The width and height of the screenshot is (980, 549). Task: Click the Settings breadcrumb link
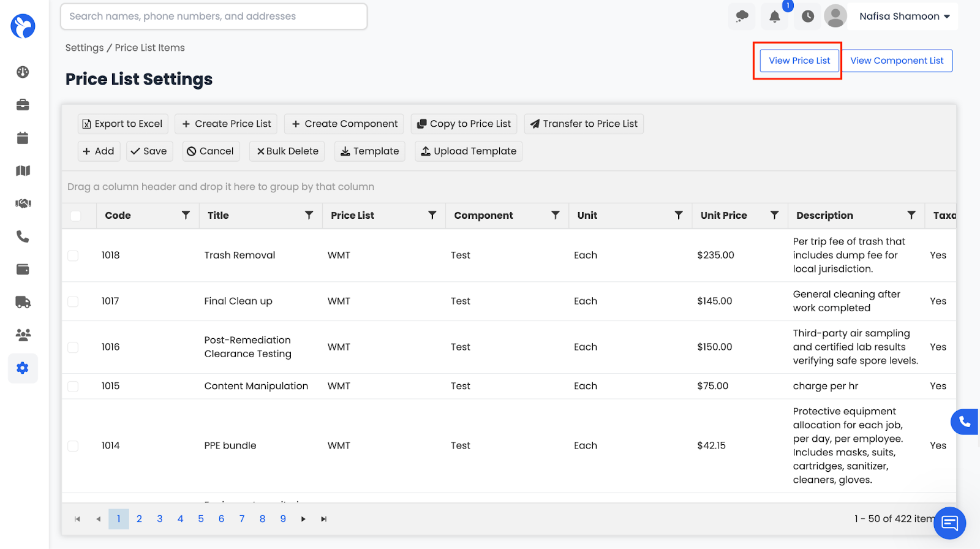point(85,48)
